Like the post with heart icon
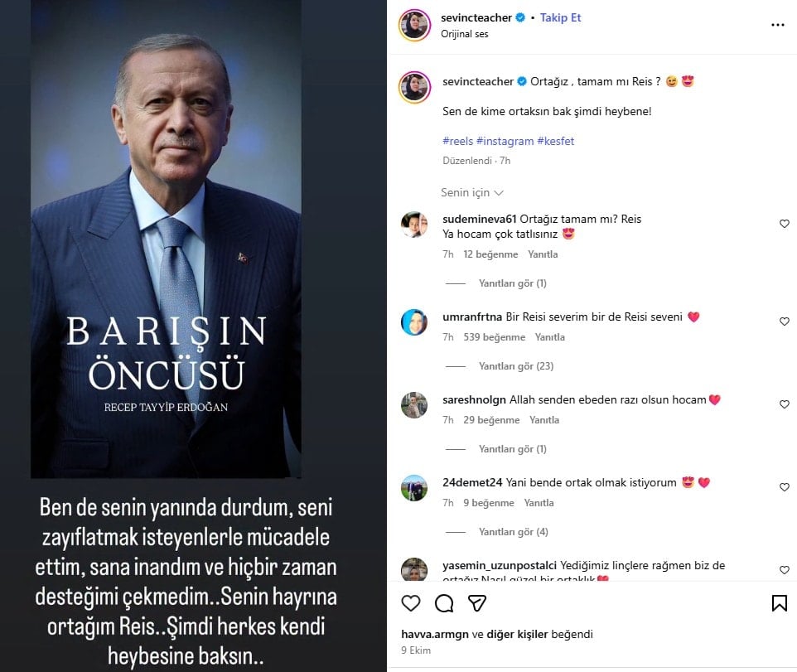The width and height of the screenshot is (797, 672). 411,603
